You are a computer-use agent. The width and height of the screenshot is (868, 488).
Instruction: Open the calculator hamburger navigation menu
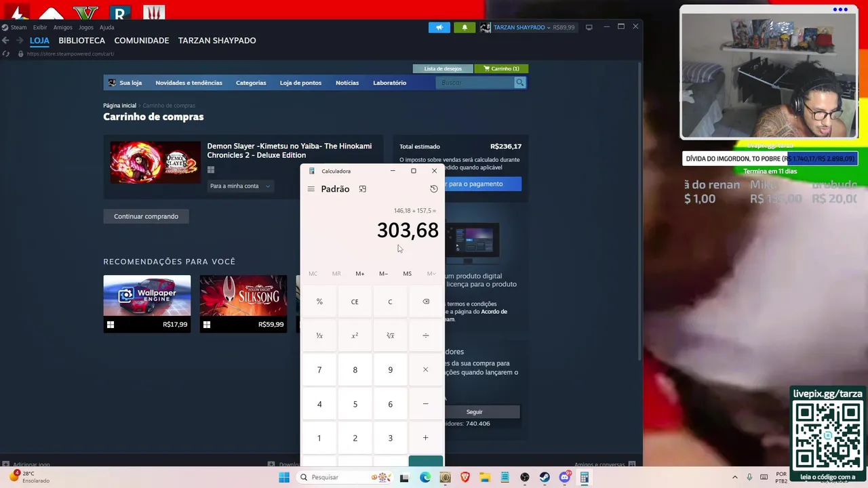[311, 189]
